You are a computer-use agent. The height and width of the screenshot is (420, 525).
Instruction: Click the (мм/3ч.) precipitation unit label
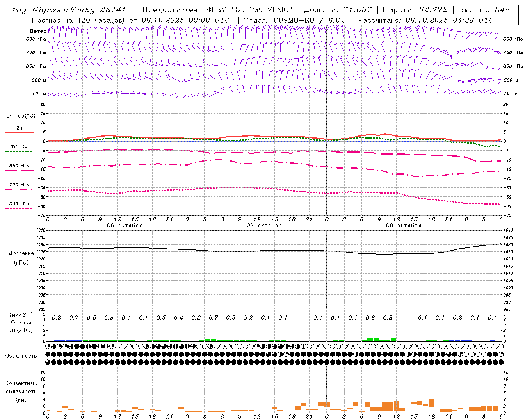[x=21, y=315]
